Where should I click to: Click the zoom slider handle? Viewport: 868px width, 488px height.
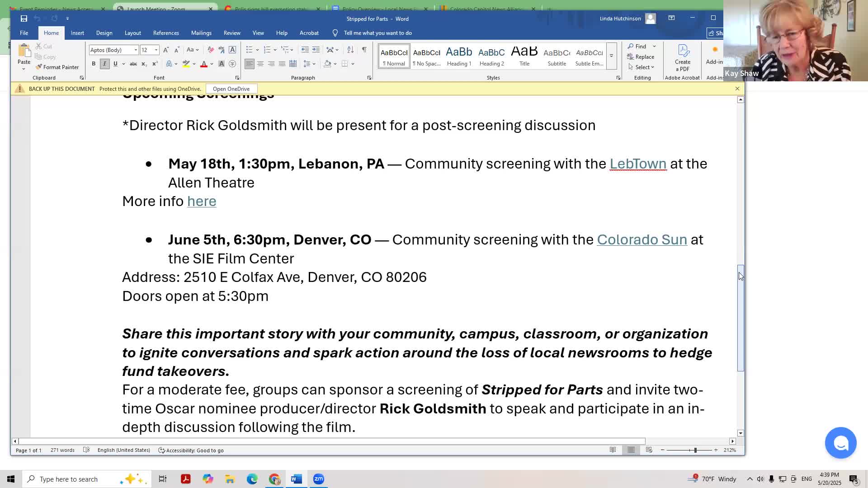(695, 450)
